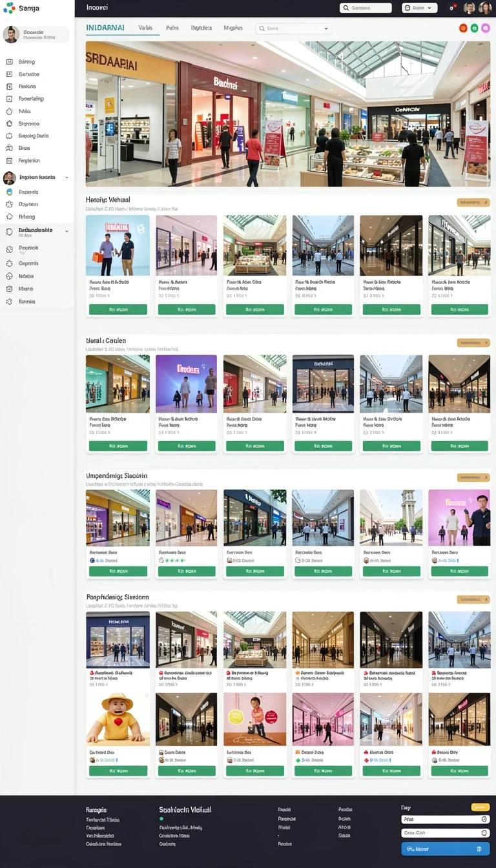Switch to the 'Vølais' tab
This screenshot has height=868, width=496.
(x=145, y=28)
